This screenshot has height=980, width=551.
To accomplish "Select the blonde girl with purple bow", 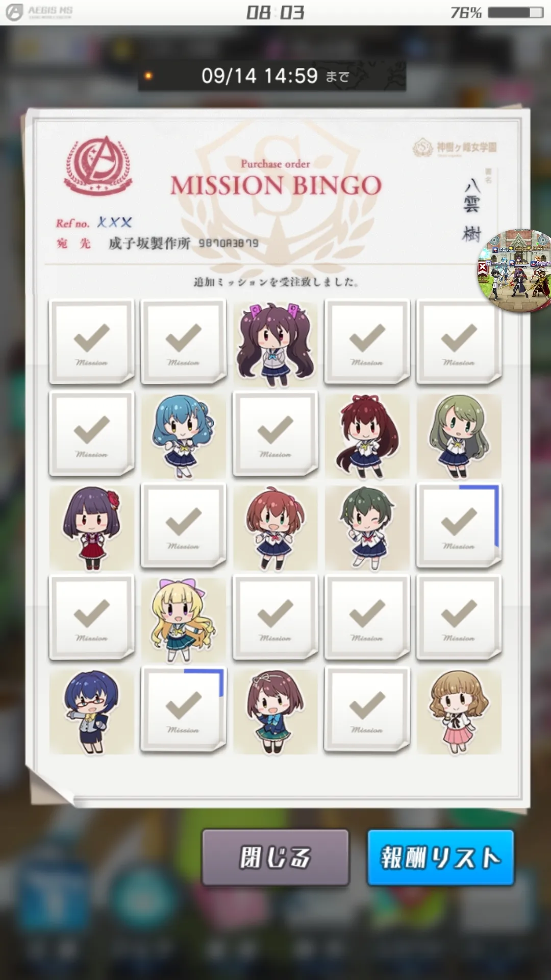I will [x=184, y=619].
